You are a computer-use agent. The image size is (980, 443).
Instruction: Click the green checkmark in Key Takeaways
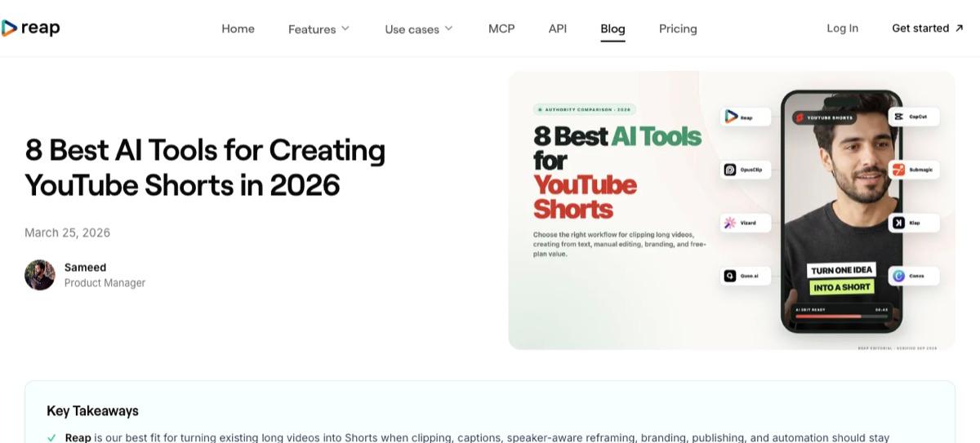tap(51, 438)
